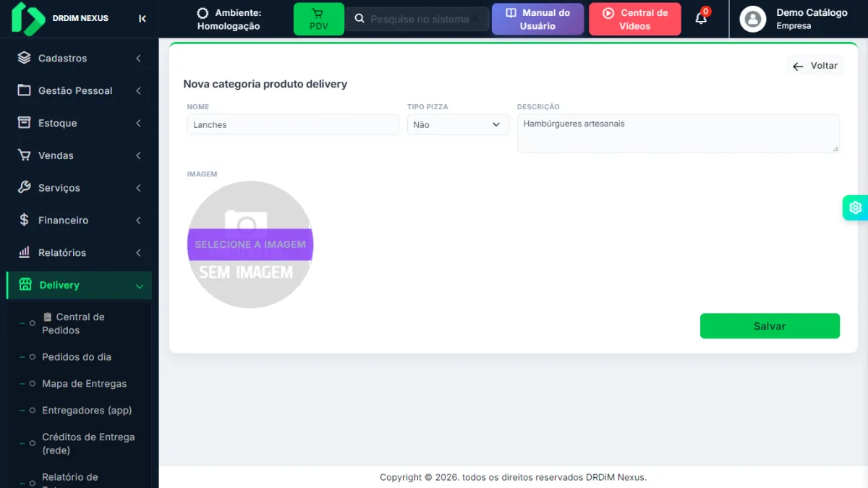
Task: Open the user avatar profile menu
Action: [x=753, y=19]
